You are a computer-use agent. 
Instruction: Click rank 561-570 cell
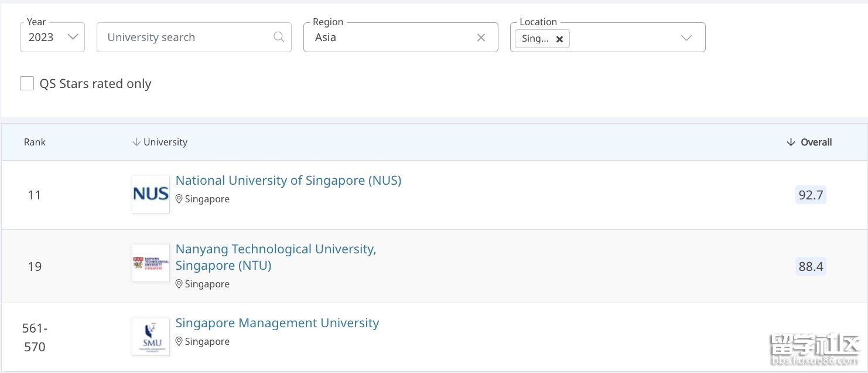pos(35,337)
